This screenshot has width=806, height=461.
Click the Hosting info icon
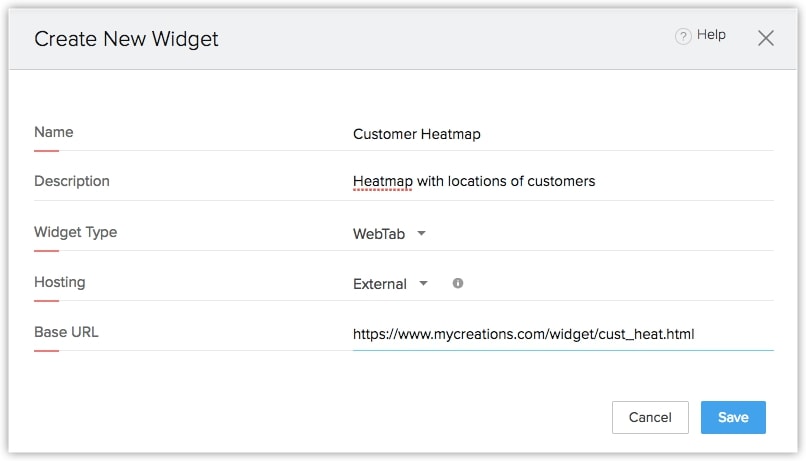458,283
